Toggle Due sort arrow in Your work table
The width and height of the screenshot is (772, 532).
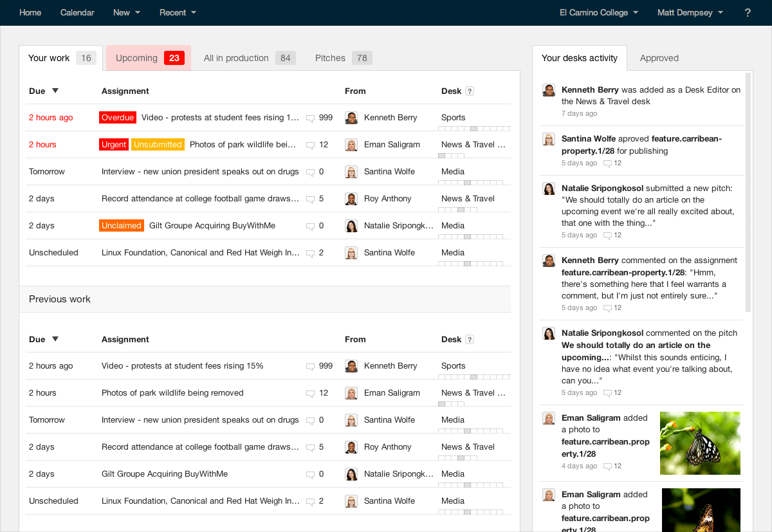tap(55, 91)
